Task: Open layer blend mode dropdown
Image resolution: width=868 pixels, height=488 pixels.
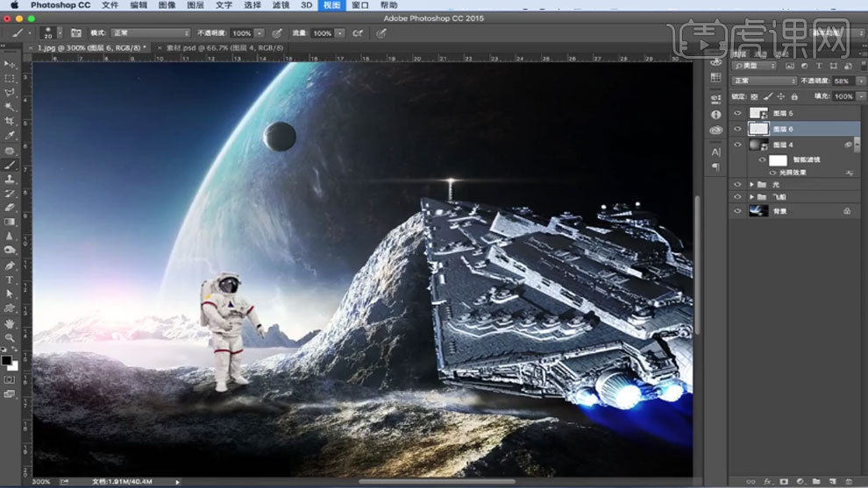Action: [764, 81]
